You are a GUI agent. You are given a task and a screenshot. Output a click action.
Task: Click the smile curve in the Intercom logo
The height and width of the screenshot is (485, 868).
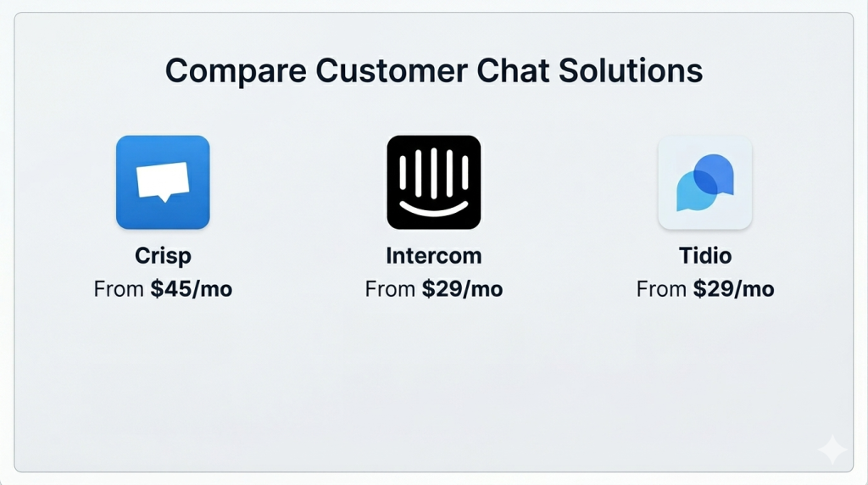433,208
